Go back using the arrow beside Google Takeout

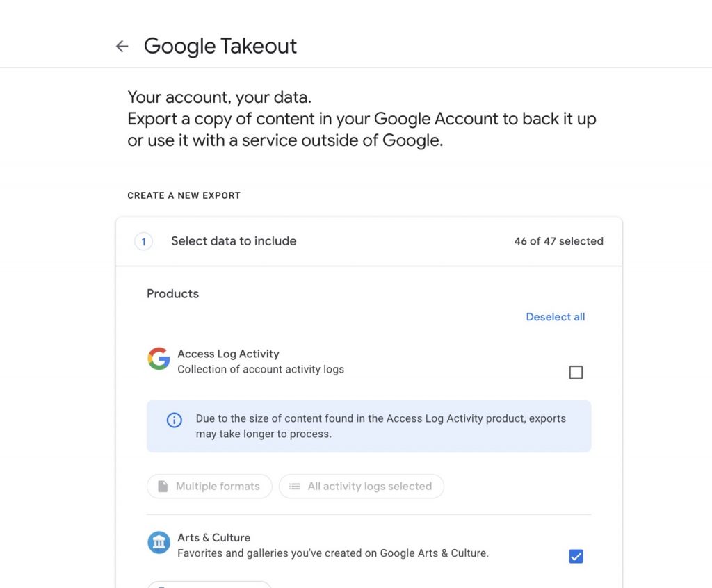coord(122,46)
